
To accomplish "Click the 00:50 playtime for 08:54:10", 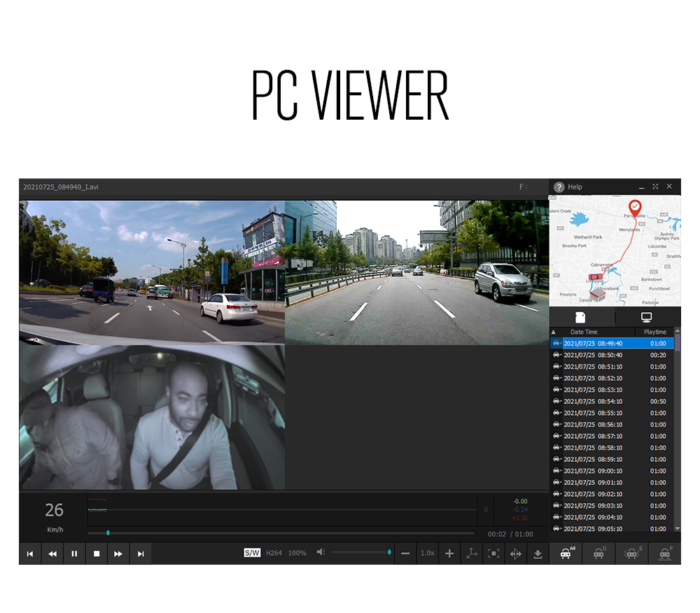I will pos(658,402).
